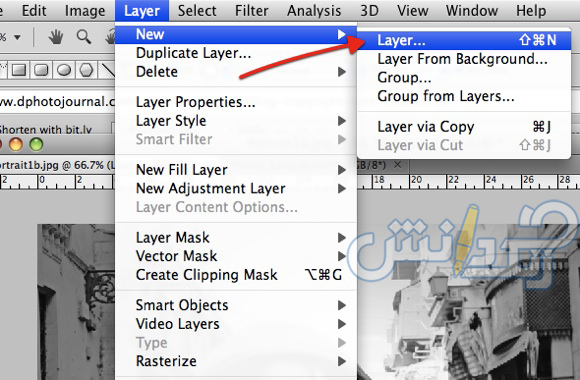The height and width of the screenshot is (380, 580).
Task: Click the Shorten with bit.ly bookmark
Action: (x=45, y=130)
